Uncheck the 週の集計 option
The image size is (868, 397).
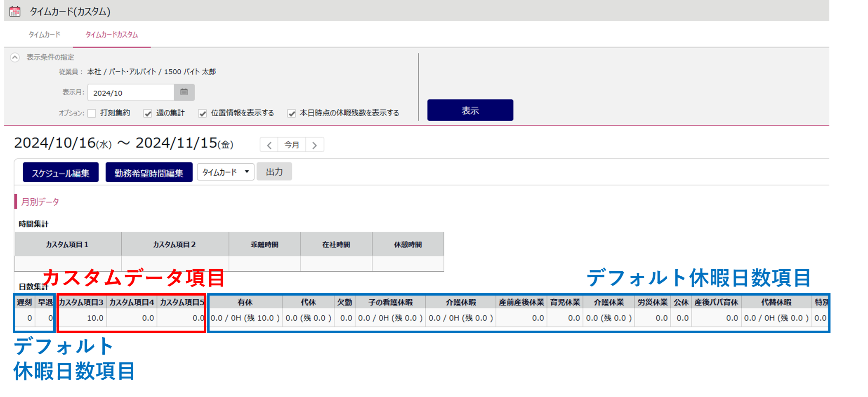pos(148,113)
